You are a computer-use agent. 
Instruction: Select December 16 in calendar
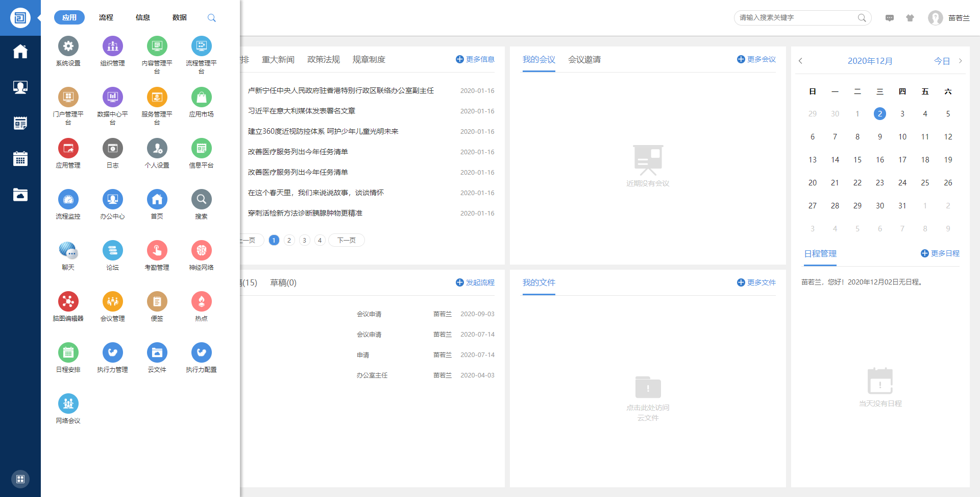(x=880, y=160)
